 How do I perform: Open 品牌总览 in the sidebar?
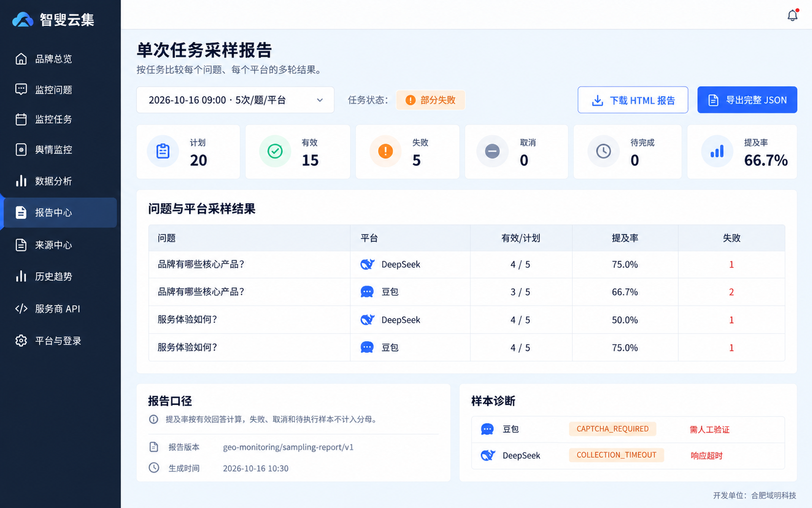pos(60,59)
